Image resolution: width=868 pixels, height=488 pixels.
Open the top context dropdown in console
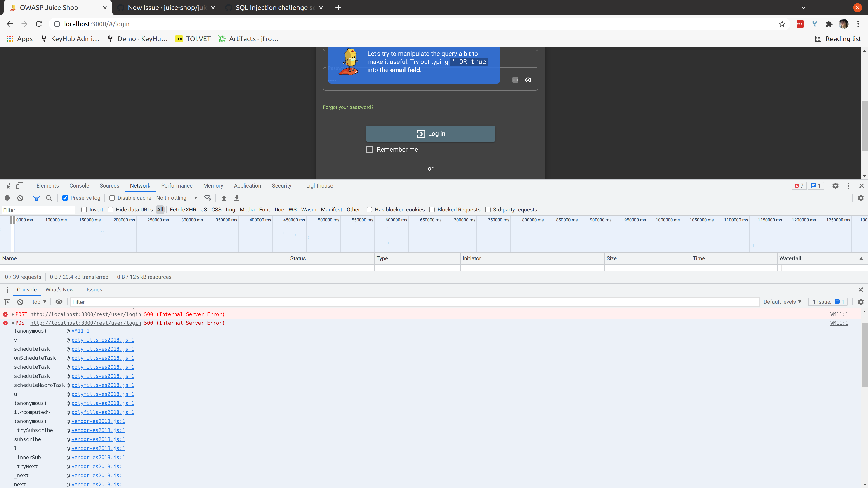[39, 302]
